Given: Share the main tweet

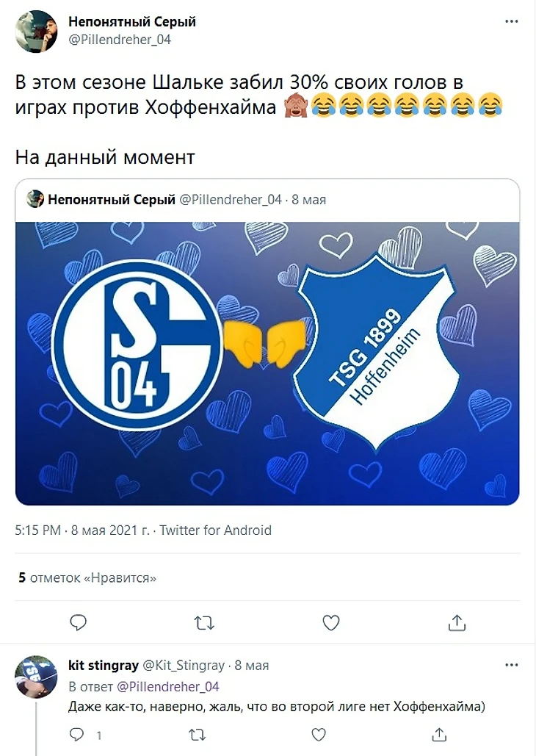Looking at the screenshot, I should [x=457, y=622].
